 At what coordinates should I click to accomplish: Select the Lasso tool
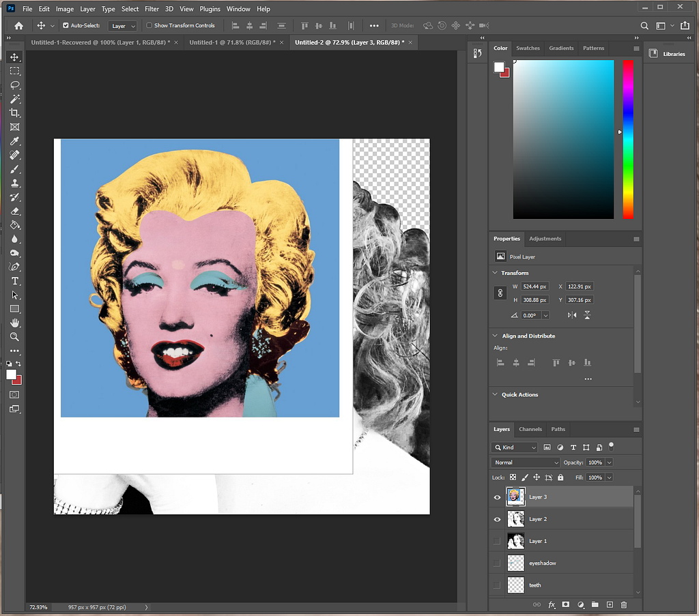click(15, 85)
